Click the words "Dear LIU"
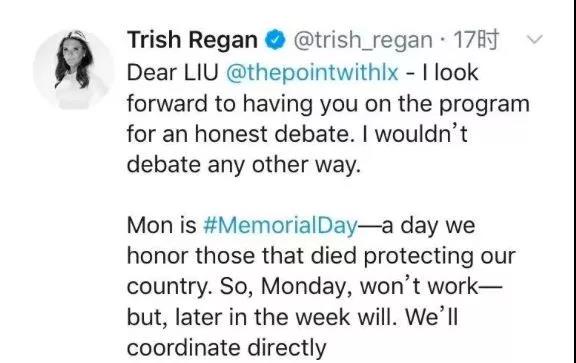This screenshot has height=363, width=576. [x=173, y=72]
